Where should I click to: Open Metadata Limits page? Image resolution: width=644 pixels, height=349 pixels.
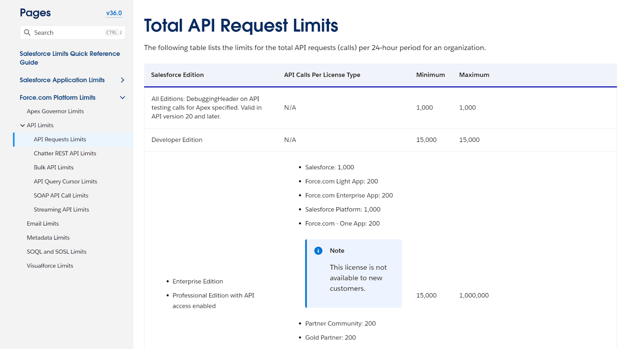tap(48, 238)
